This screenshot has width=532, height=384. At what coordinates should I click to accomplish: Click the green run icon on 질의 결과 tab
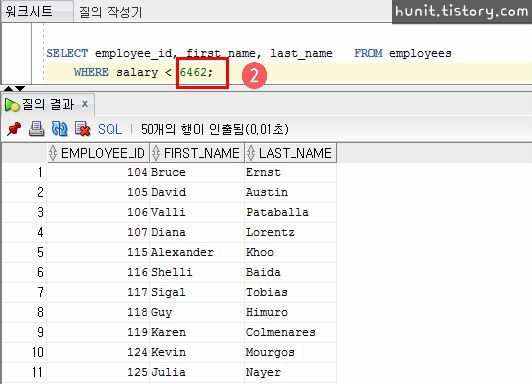[12, 105]
